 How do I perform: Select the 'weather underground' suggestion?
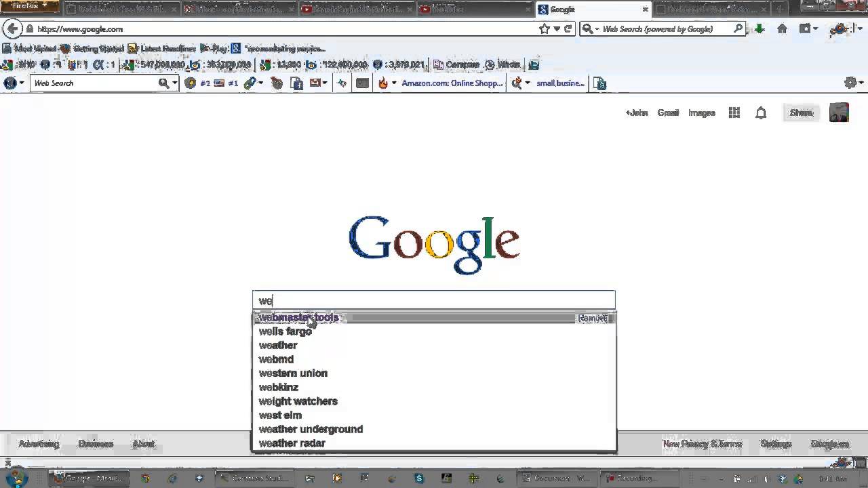[434, 429]
